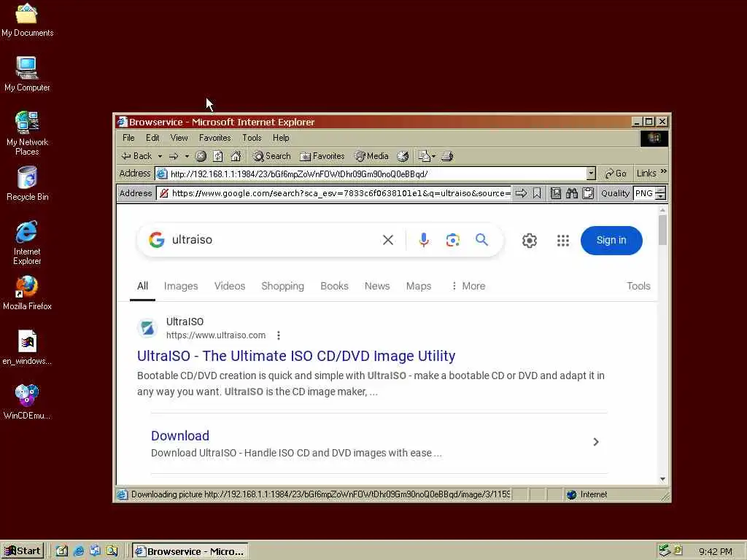Open the Google apps grid icon
The image size is (747, 560).
563,241
